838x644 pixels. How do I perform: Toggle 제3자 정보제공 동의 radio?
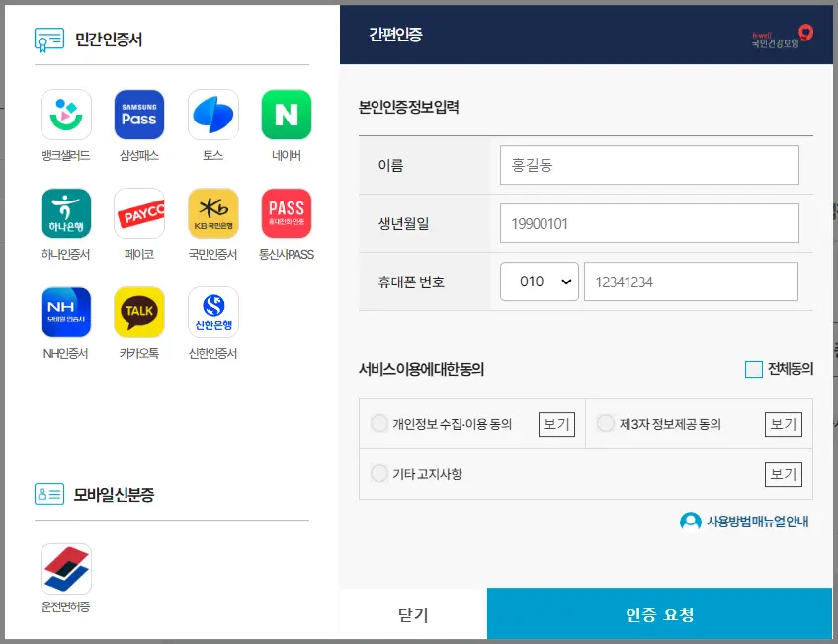tap(606, 423)
